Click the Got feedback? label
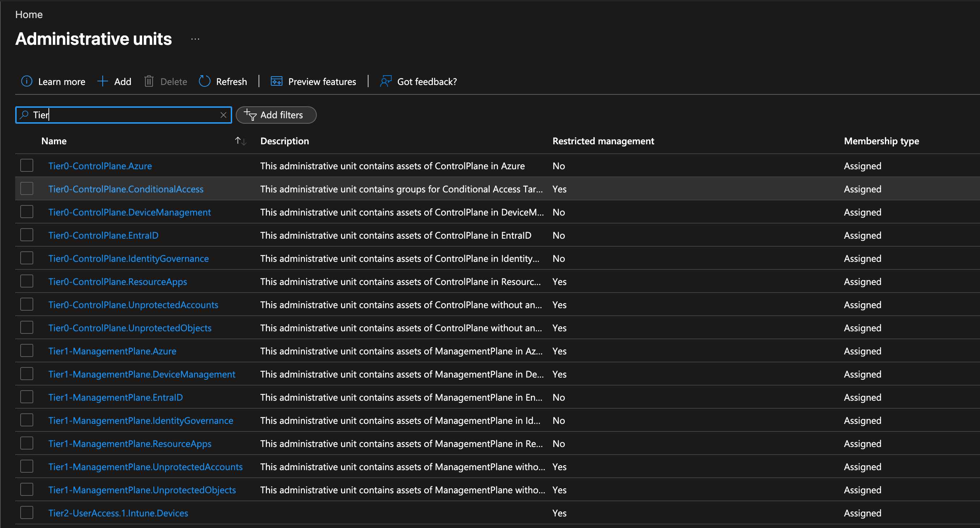Image resolution: width=980 pixels, height=528 pixels. click(427, 82)
